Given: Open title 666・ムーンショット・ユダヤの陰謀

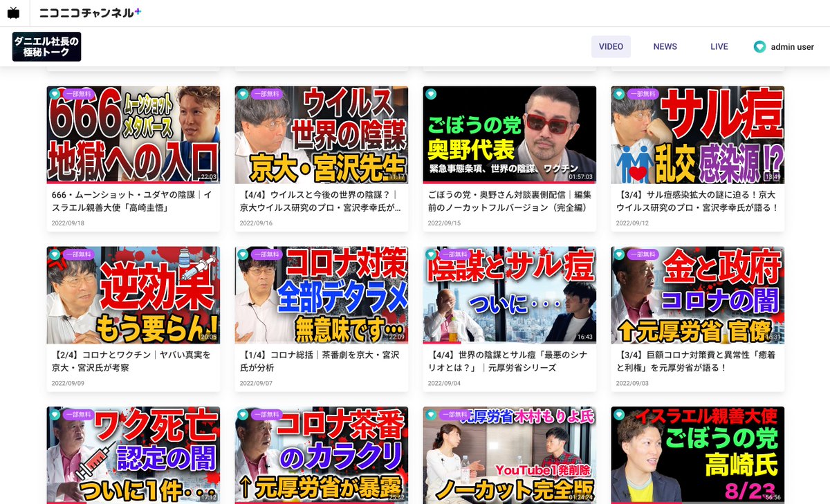Looking at the screenshot, I should click(x=133, y=201).
